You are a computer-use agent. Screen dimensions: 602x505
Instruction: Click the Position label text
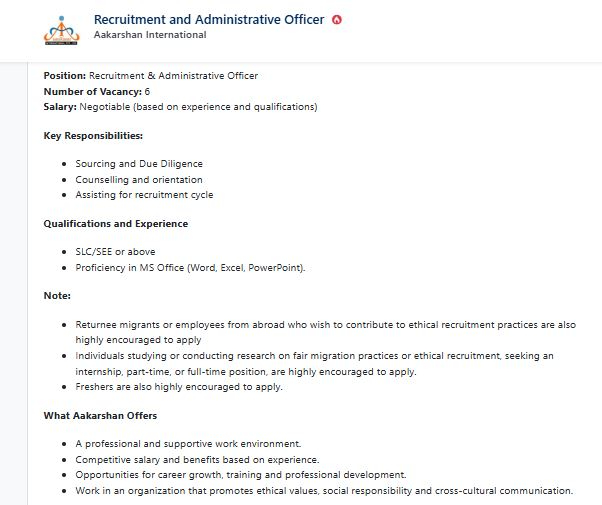65,76
